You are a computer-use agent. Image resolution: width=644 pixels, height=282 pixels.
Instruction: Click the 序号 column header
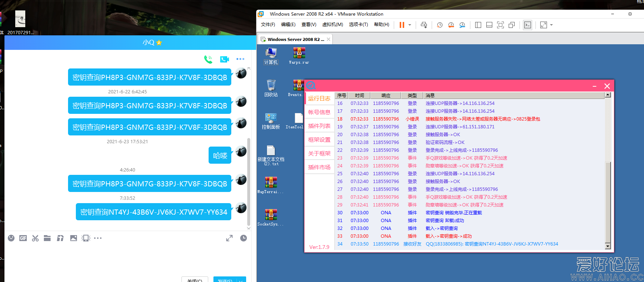click(x=342, y=96)
